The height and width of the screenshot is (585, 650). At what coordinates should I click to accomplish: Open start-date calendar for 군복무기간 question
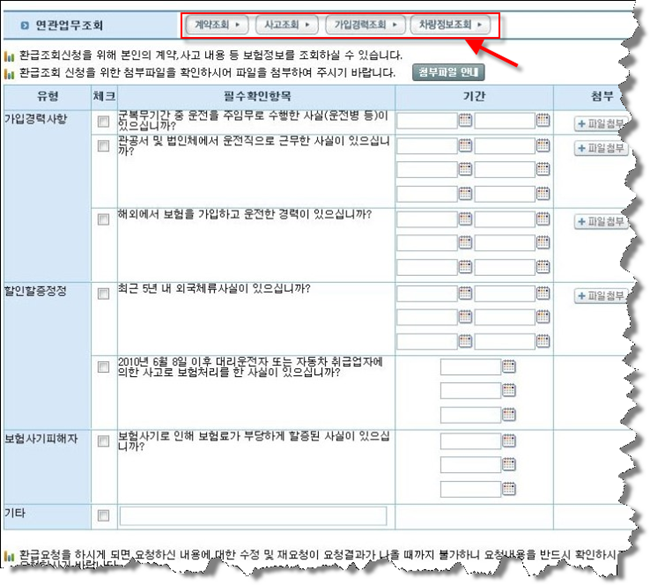click(465, 121)
